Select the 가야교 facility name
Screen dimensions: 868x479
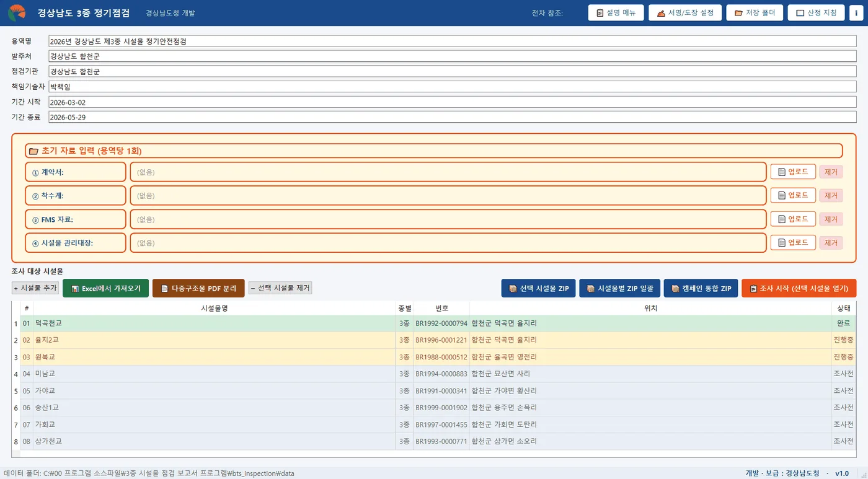pyautogui.click(x=45, y=390)
